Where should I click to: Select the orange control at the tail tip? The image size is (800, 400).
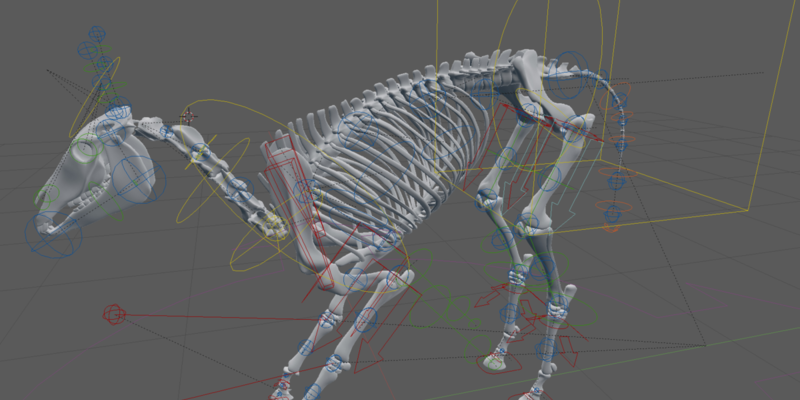tap(611, 228)
